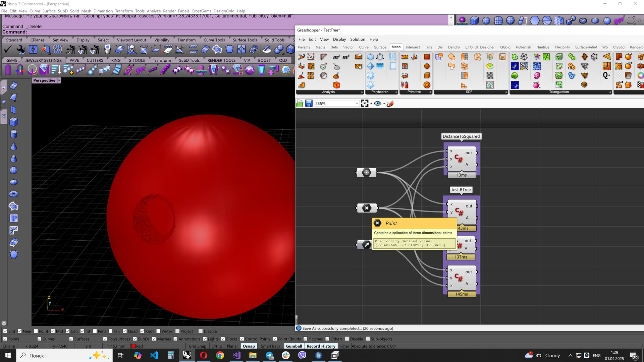
Task: Open the Solution menu in Grasshopper
Action: coord(358,39)
